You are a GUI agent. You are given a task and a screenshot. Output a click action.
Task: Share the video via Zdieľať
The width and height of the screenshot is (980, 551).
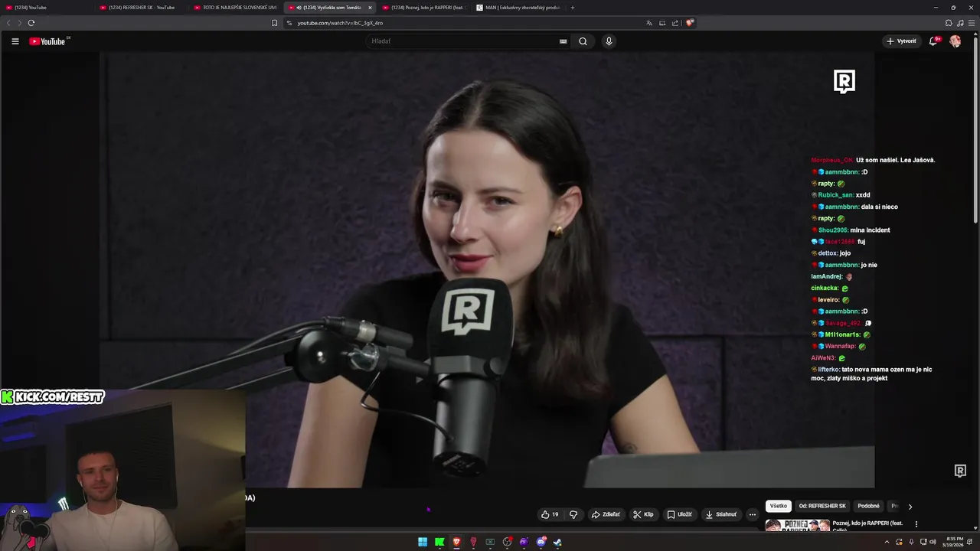pos(606,514)
